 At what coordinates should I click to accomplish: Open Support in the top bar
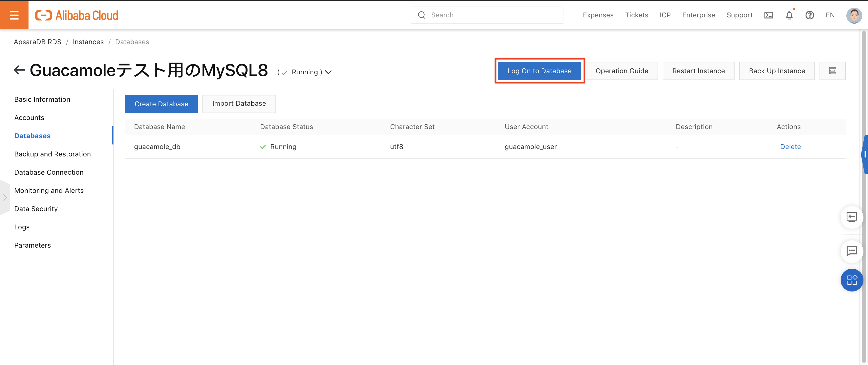(x=740, y=15)
